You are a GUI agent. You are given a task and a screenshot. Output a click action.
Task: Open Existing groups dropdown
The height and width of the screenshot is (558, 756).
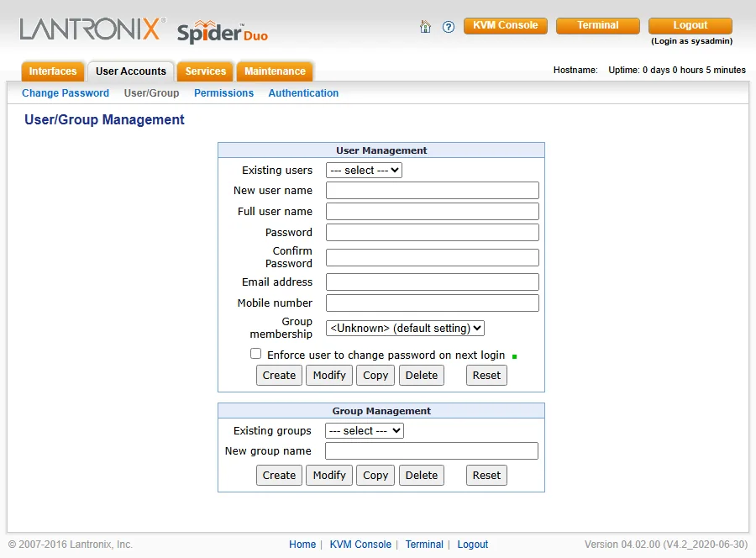(365, 430)
